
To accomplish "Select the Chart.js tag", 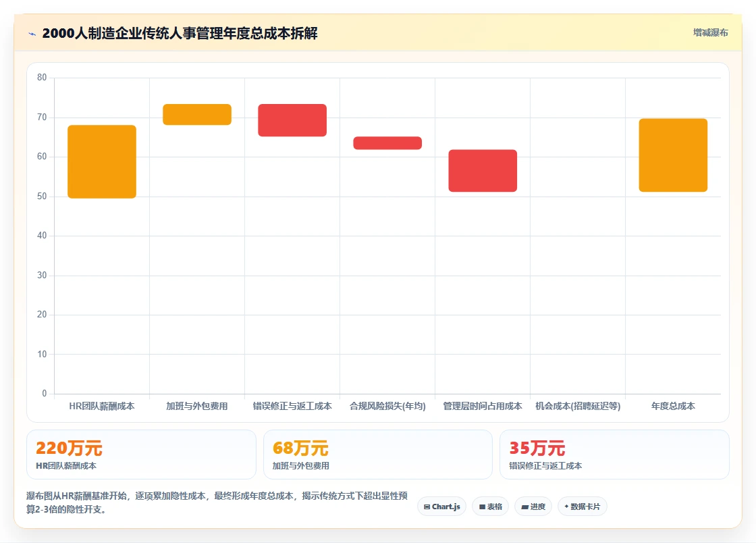I will [441, 507].
